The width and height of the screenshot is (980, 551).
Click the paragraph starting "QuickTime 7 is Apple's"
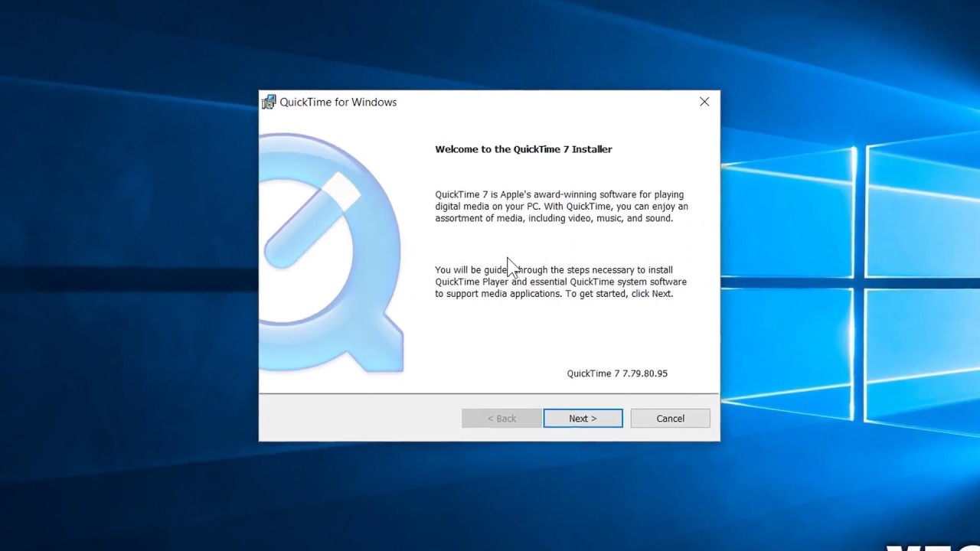[562, 207]
